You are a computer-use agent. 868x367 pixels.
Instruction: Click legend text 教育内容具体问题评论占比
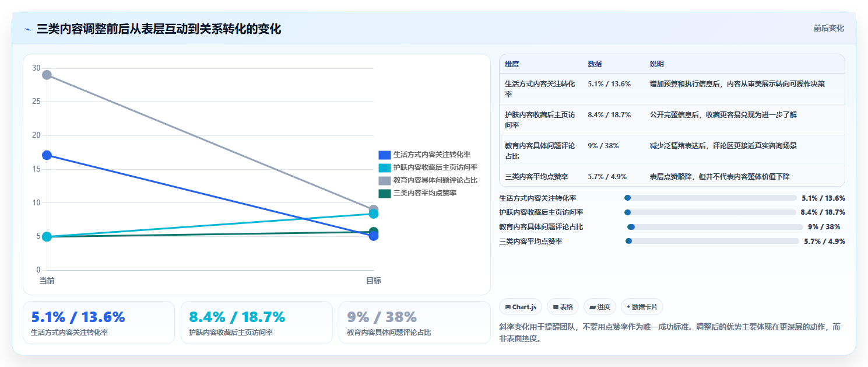click(x=435, y=180)
